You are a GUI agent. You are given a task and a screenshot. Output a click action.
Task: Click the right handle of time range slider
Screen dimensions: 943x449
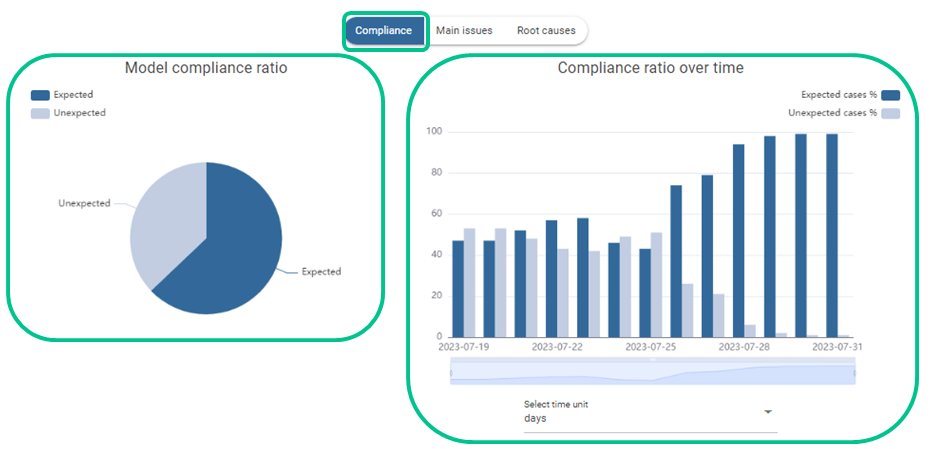[855, 373]
